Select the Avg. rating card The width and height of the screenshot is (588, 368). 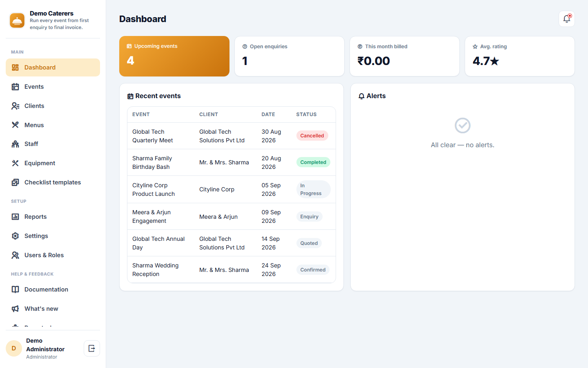coord(520,56)
